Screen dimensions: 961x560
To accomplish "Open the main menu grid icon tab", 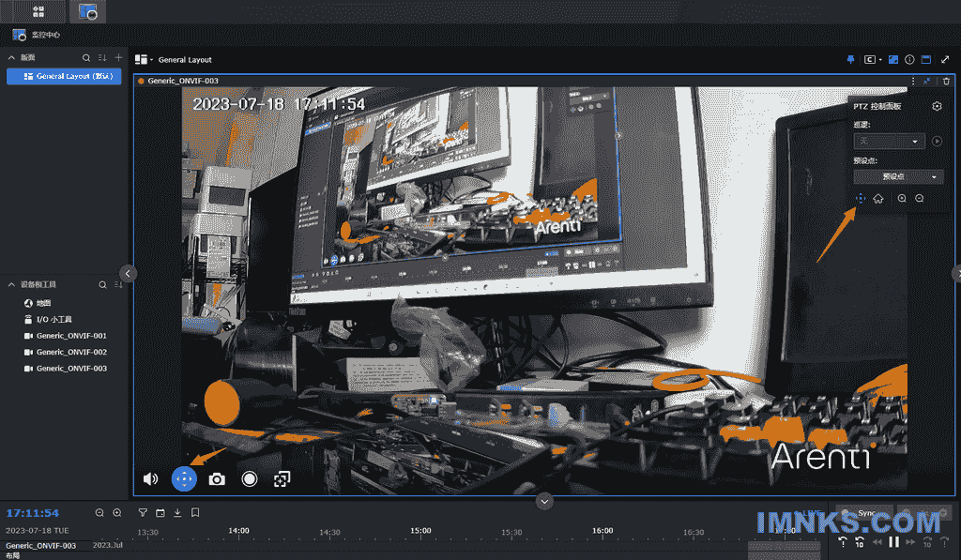I will [38, 11].
